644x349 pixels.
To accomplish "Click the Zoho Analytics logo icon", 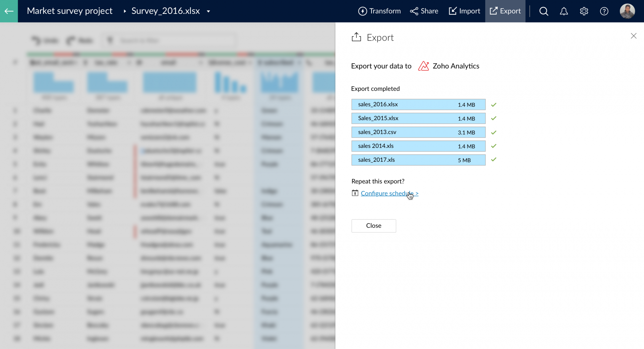I will (x=423, y=66).
